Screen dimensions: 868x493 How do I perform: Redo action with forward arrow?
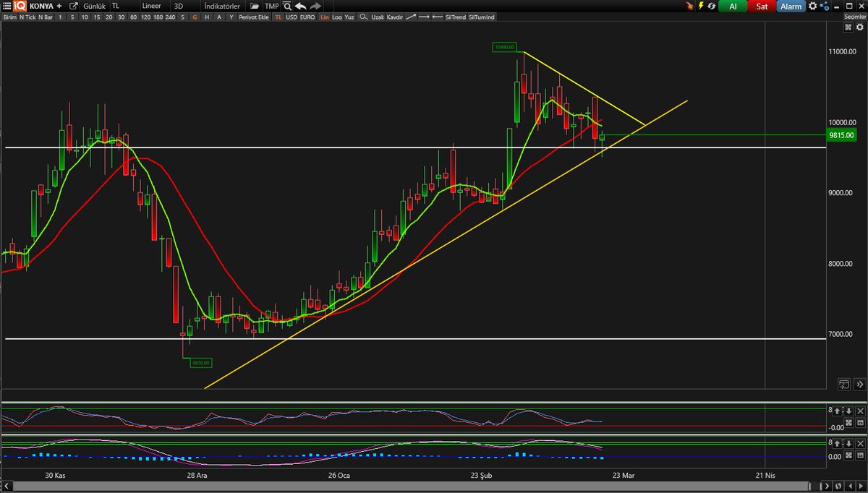click(x=315, y=6)
